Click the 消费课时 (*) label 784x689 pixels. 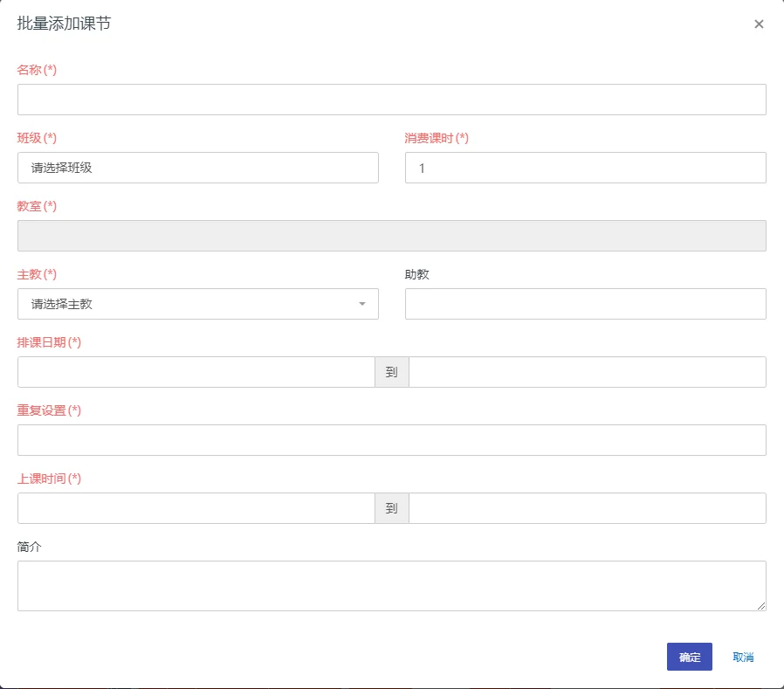tap(437, 138)
